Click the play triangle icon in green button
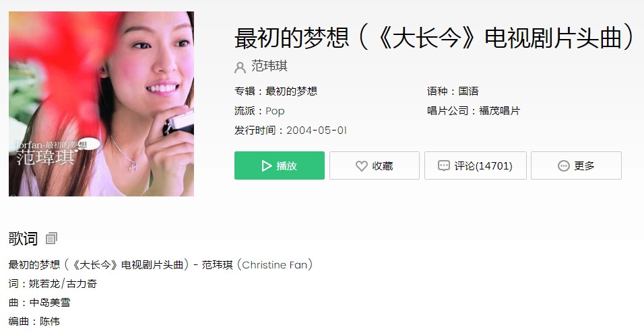This screenshot has height=333, width=644. 267,165
